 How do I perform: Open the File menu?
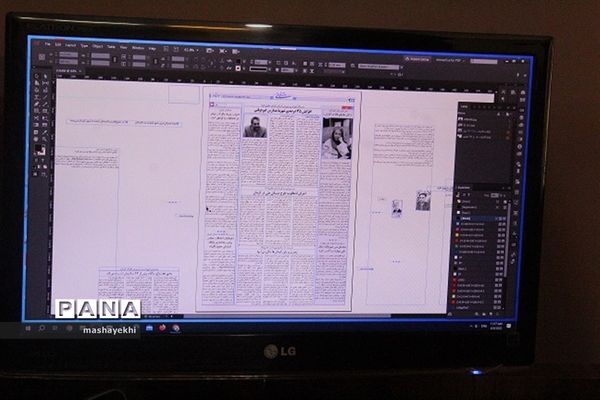pyautogui.click(x=46, y=44)
